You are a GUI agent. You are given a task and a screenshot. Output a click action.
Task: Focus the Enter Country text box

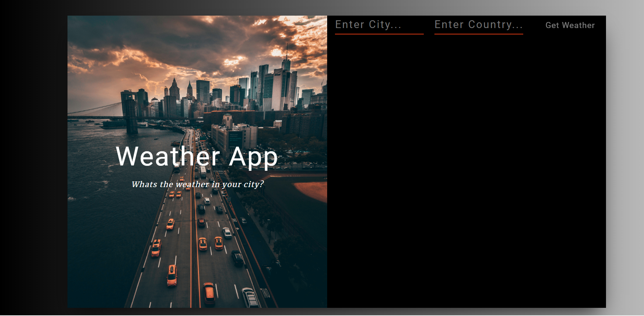478,24
